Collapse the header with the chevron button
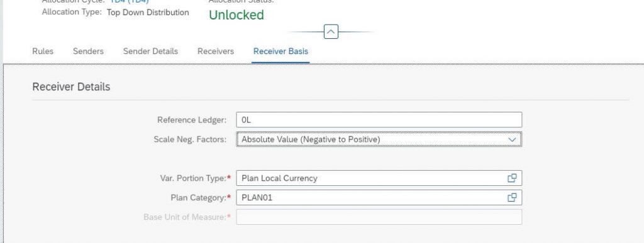The width and height of the screenshot is (644, 243). click(x=331, y=31)
